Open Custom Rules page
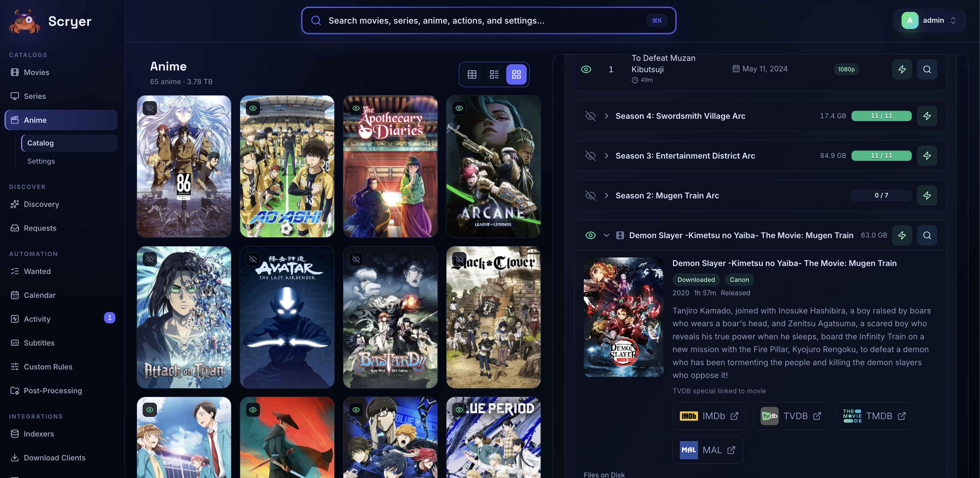 point(61,367)
